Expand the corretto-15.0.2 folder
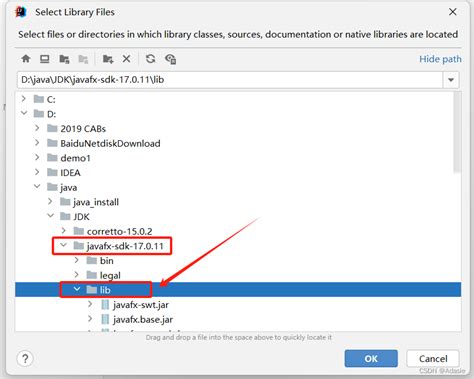 (63, 231)
